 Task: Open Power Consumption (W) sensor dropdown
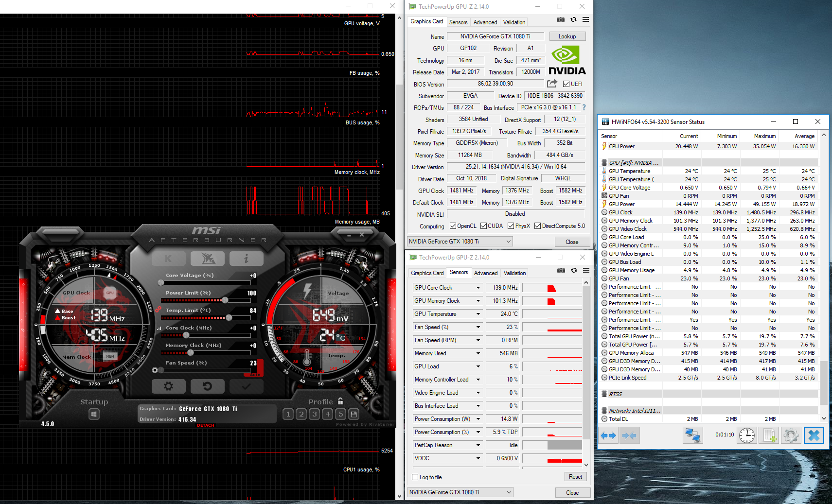pos(478,419)
